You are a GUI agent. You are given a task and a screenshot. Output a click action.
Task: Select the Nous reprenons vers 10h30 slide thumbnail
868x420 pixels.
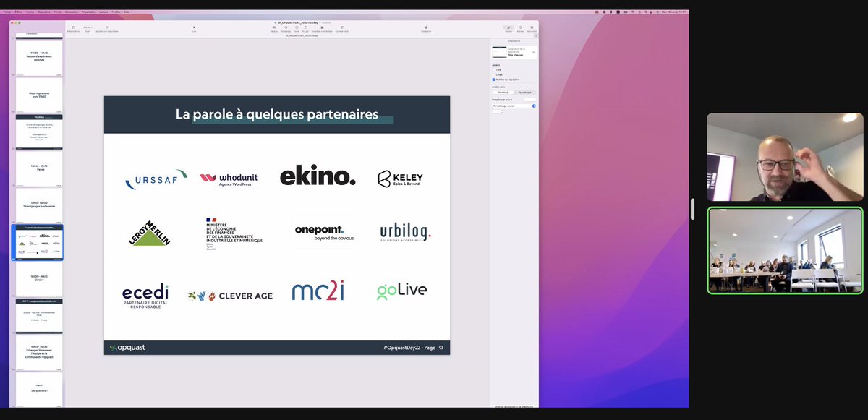tap(39, 95)
